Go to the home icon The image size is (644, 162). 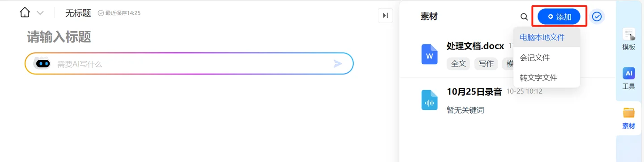(x=25, y=12)
